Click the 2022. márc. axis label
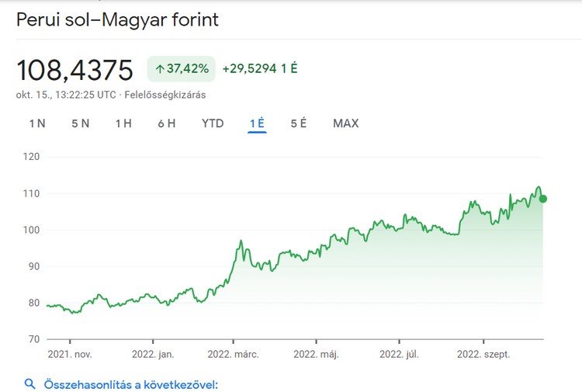 (233, 355)
